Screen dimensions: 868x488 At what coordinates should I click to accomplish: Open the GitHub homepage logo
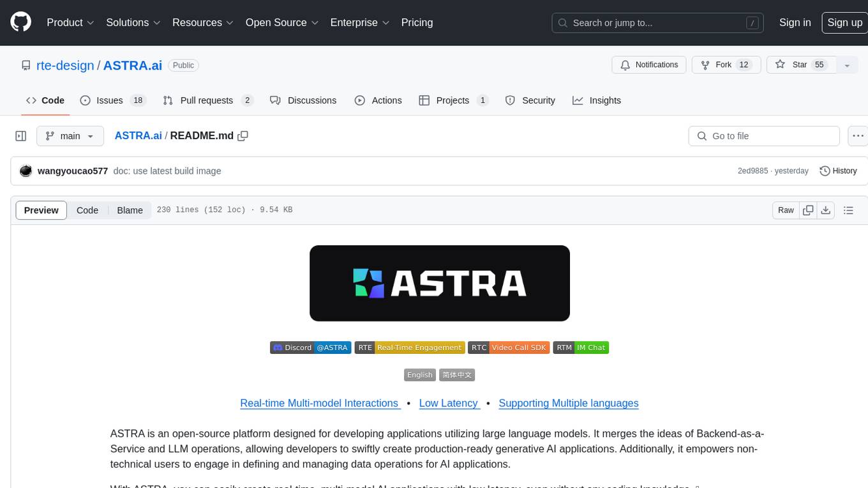(20, 22)
